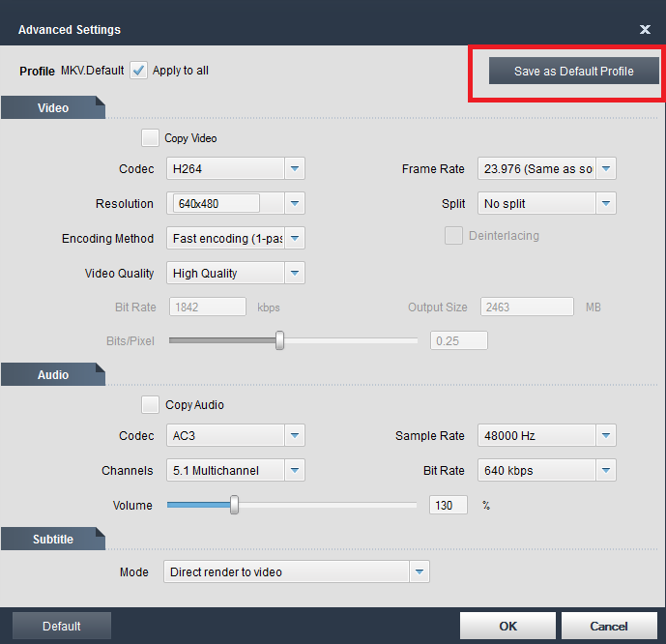666x644 pixels.
Task: Open the Subtitle Mode dropdown
Action: tap(420, 572)
